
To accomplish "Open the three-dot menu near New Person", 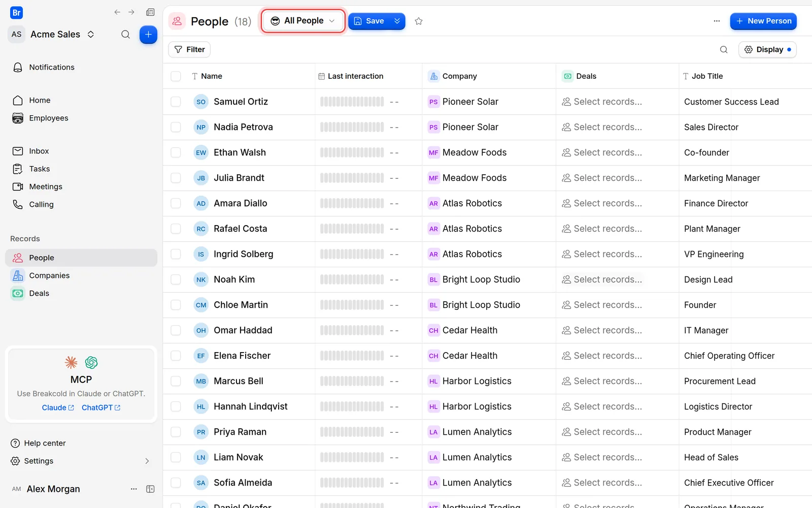I will click(x=717, y=21).
